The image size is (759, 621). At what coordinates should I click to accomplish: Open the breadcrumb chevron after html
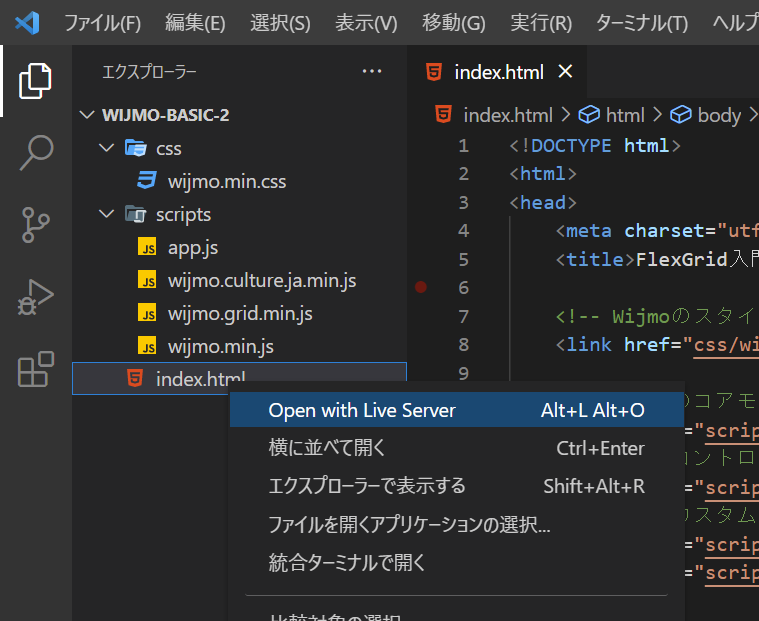click(657, 115)
